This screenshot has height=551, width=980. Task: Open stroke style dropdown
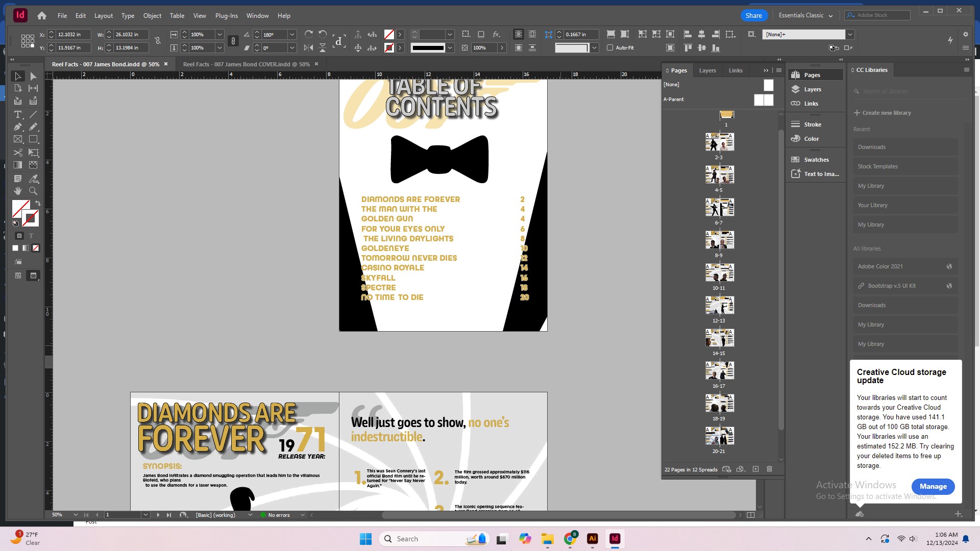click(450, 48)
